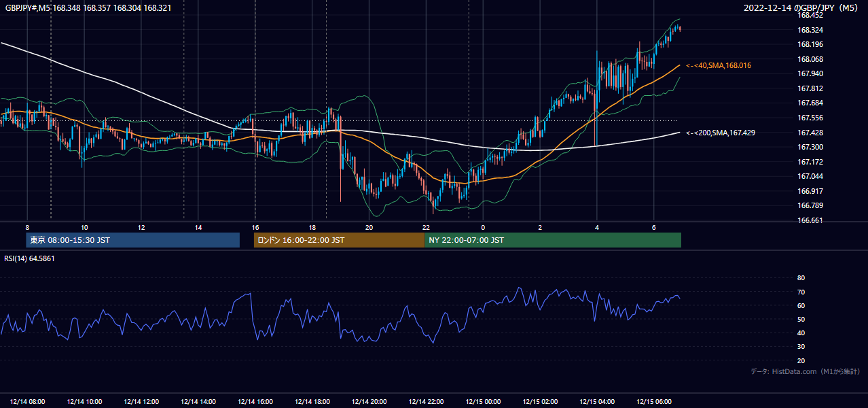Screen dimensions: 868x408
Task: Click the 12/14 20:00 time axis label
Action: (369, 402)
